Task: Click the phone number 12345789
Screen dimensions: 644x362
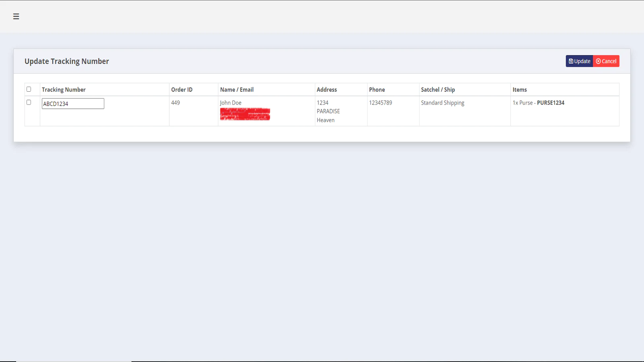Action: [x=380, y=103]
